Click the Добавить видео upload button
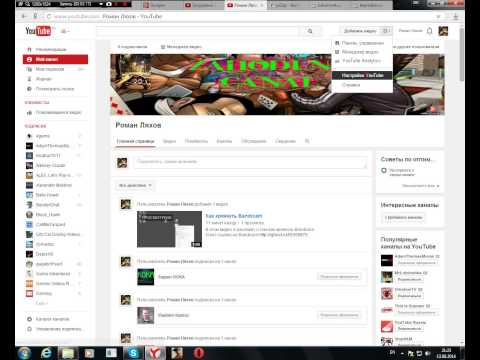480x360 pixels. click(x=360, y=31)
